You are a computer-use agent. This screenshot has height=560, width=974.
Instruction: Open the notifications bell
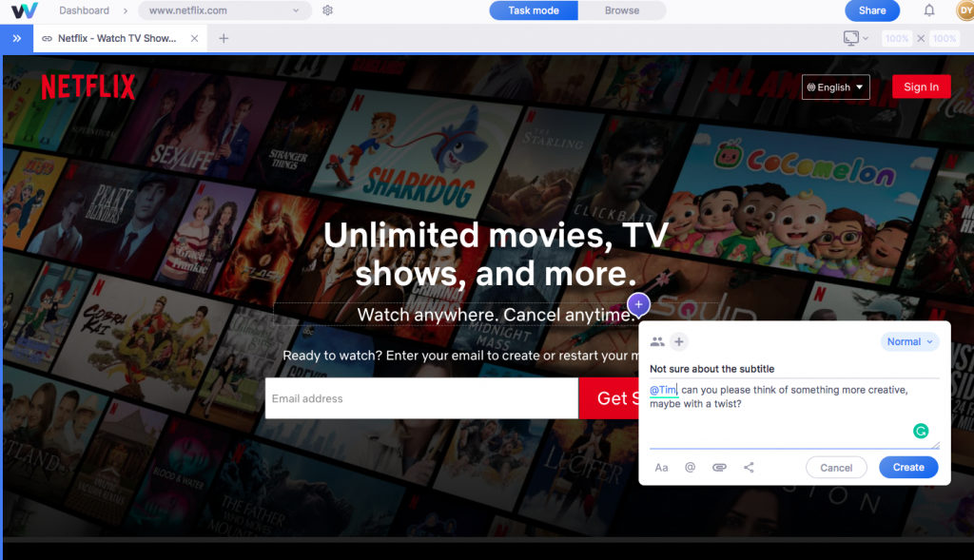928,10
